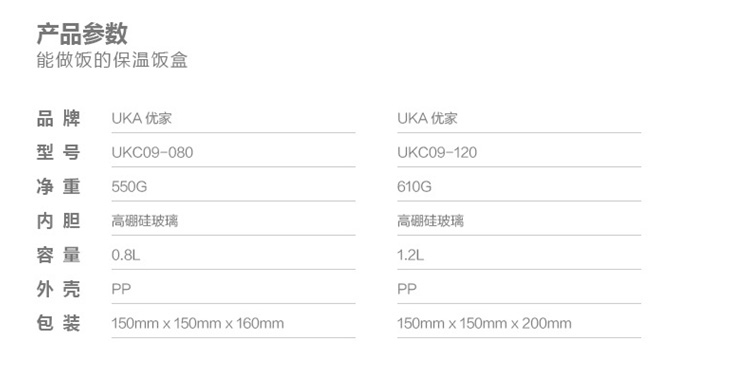
Task: Click the 包装 row label
Action: 58,323
